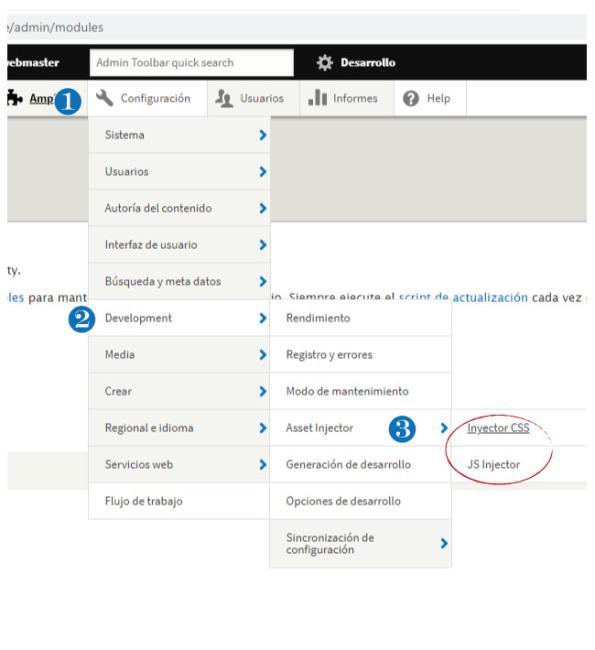Expand the Crear submenu chevron

(x=262, y=391)
